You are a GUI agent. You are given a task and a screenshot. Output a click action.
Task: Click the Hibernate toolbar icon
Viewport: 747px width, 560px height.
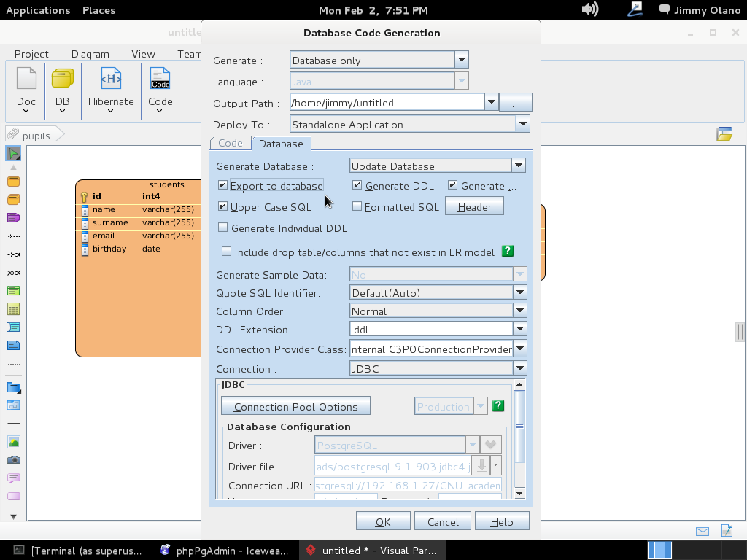(111, 79)
